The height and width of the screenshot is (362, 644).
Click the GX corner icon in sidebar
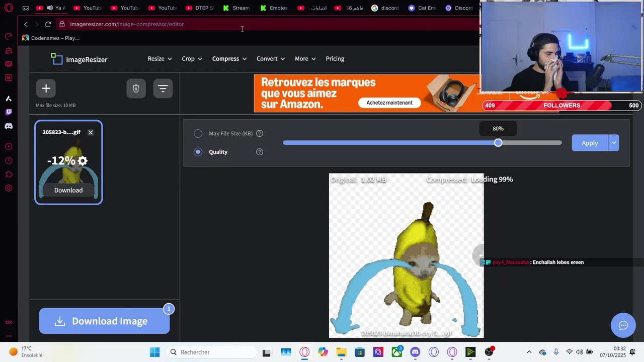pyautogui.click(x=9, y=322)
